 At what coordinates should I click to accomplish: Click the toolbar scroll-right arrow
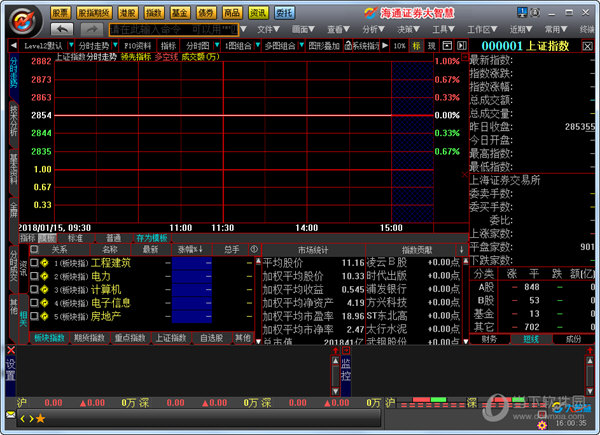click(385, 46)
